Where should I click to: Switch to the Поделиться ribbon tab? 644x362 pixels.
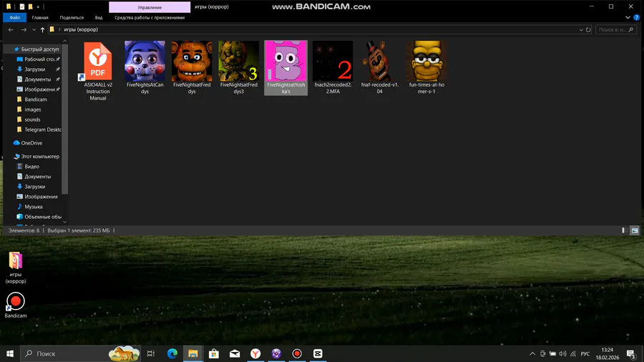click(x=72, y=18)
